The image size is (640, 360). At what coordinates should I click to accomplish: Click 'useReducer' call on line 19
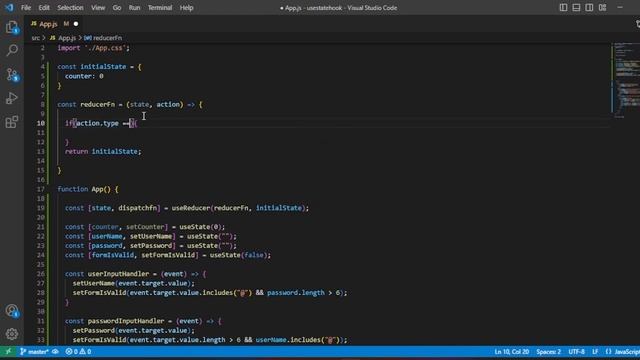coord(191,208)
